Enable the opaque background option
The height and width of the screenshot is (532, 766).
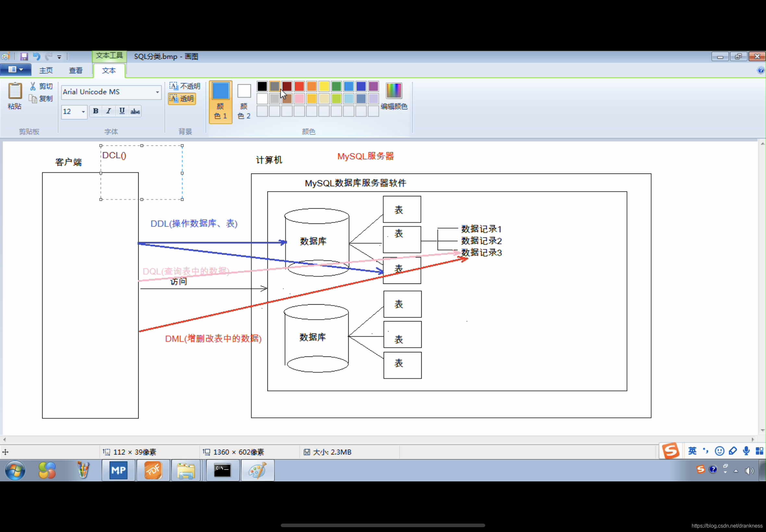point(185,86)
